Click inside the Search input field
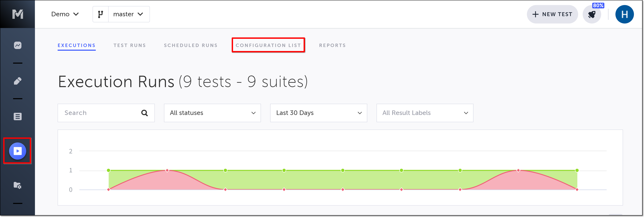644x217 pixels. [x=100, y=113]
